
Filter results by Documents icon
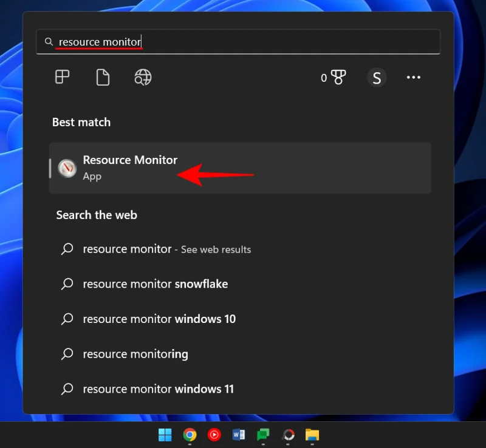pos(103,77)
